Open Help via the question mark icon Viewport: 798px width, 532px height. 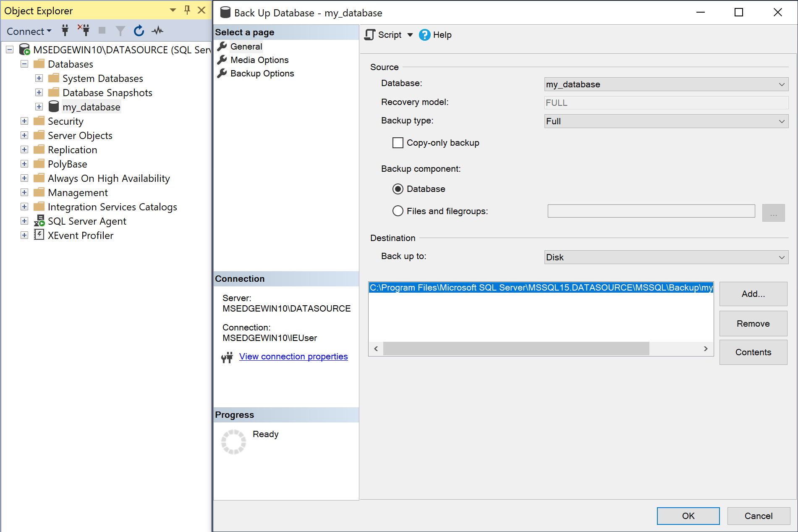pyautogui.click(x=425, y=35)
